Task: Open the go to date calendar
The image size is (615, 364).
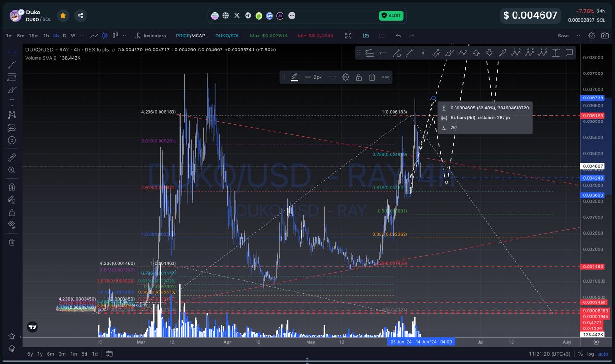Action: point(110,354)
